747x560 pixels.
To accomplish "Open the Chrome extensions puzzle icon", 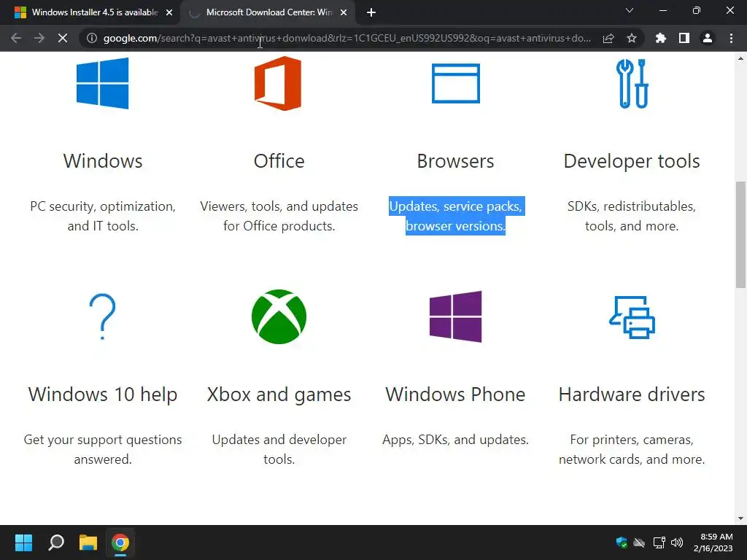I will click(x=660, y=38).
